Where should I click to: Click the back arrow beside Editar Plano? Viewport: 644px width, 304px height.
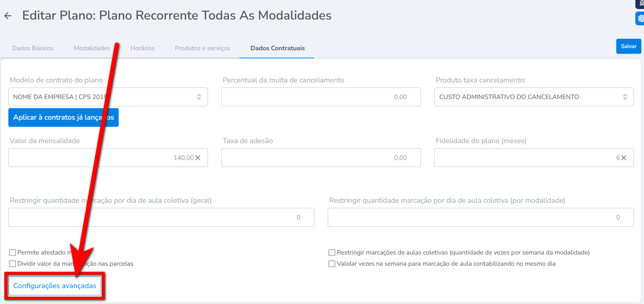pyautogui.click(x=8, y=16)
